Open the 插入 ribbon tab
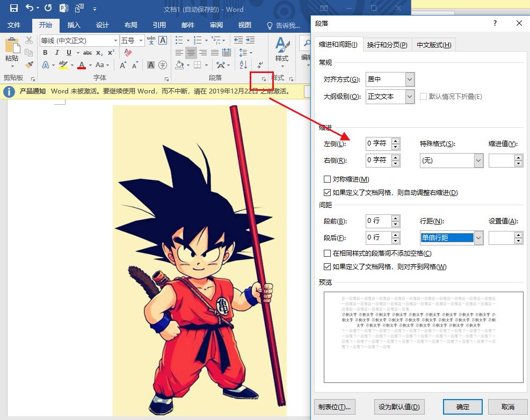The width and height of the screenshot is (530, 420). point(74,25)
